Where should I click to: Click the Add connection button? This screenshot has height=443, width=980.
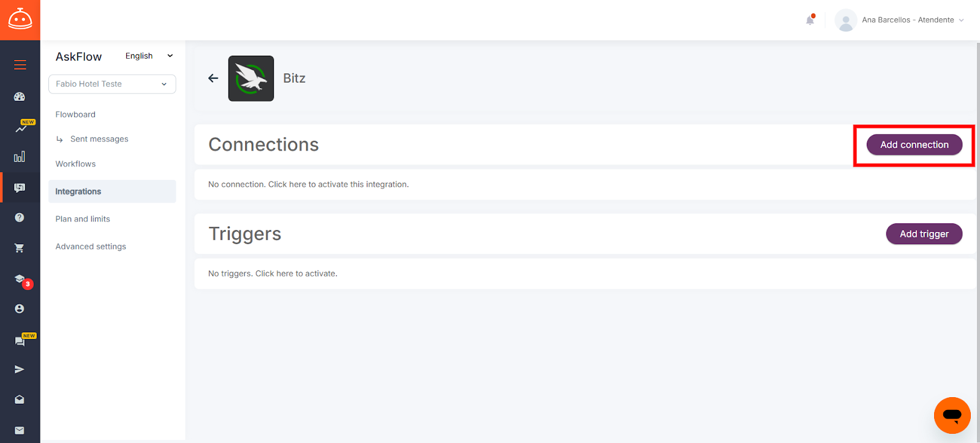pyautogui.click(x=914, y=145)
